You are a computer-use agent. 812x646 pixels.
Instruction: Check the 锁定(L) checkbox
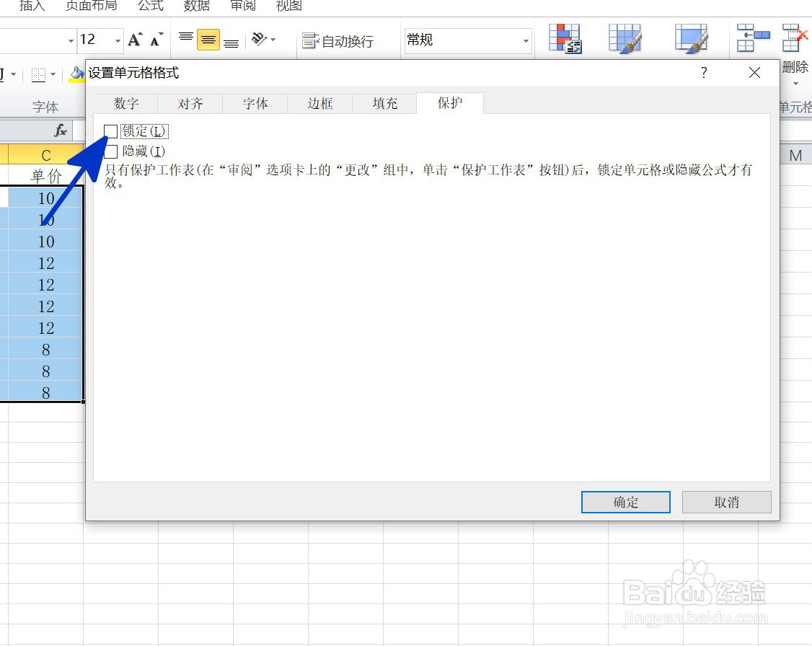111,131
